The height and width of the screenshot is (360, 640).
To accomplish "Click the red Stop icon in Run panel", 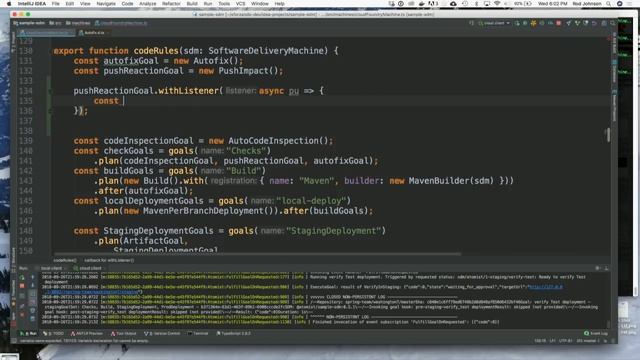I will (22, 286).
